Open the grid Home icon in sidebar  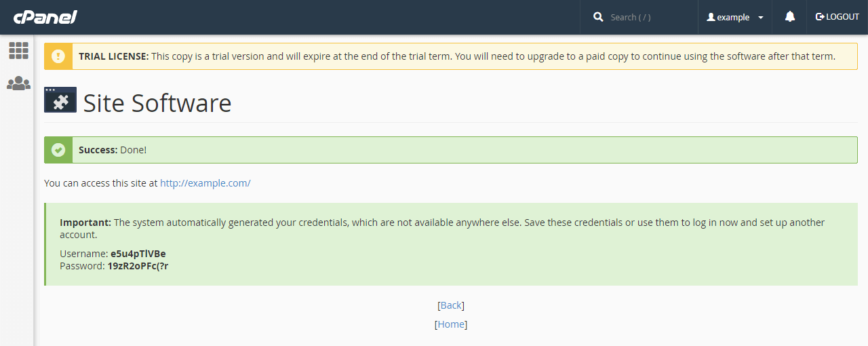pyautogui.click(x=18, y=51)
